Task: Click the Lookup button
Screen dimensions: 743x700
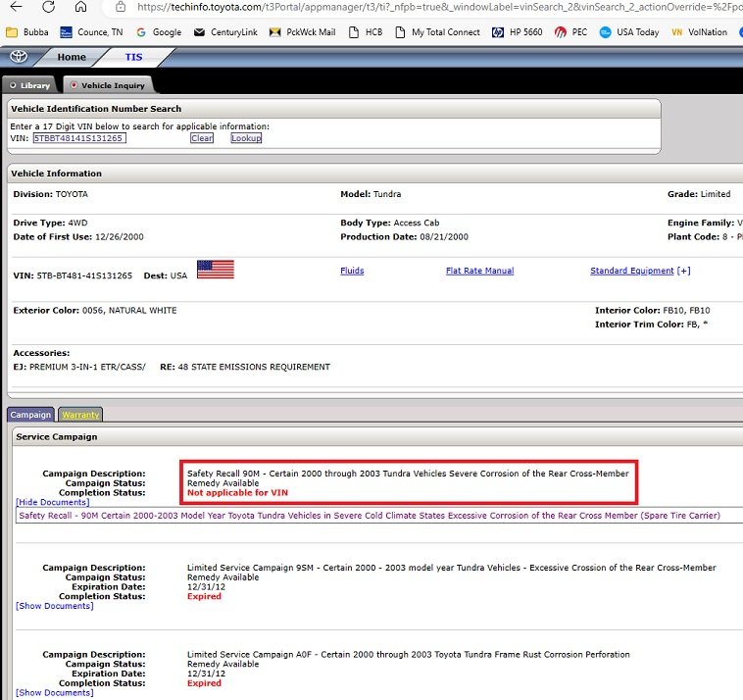Action: 246,138
